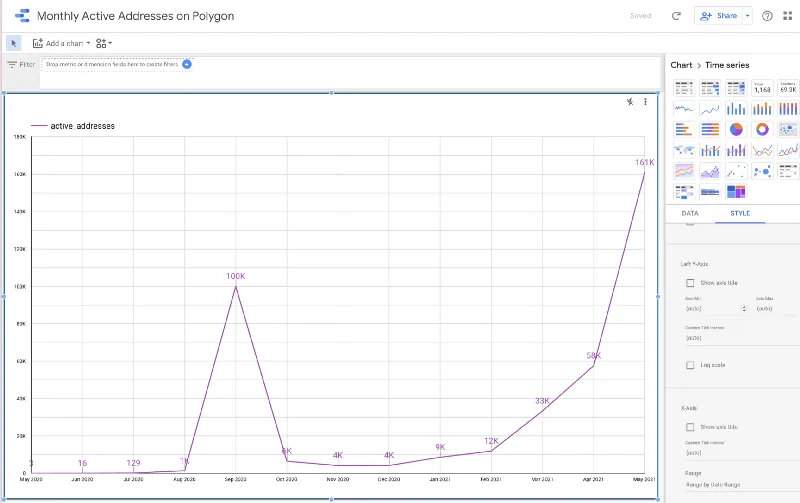Choose the column chart type
The image size is (800, 503).
[x=736, y=109]
